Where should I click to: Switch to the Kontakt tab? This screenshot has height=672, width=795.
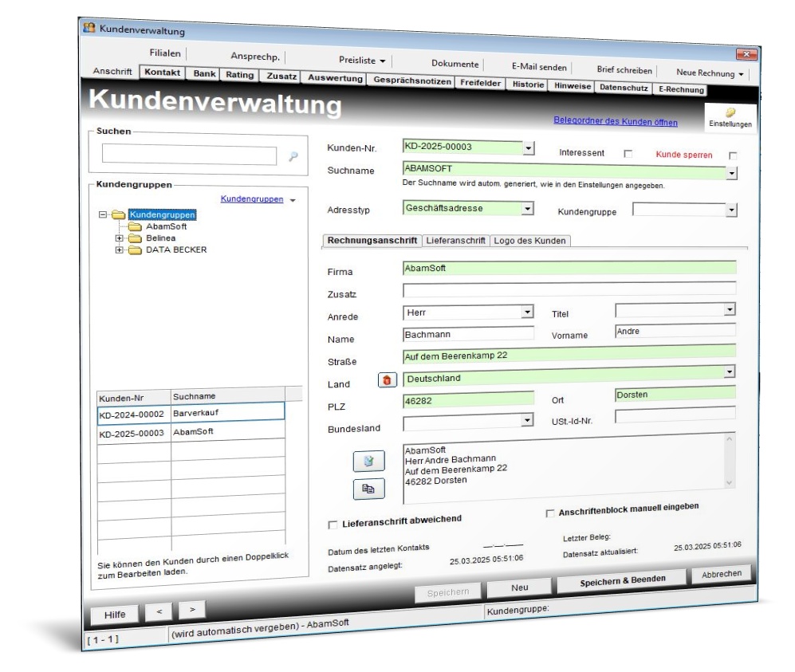coord(162,73)
